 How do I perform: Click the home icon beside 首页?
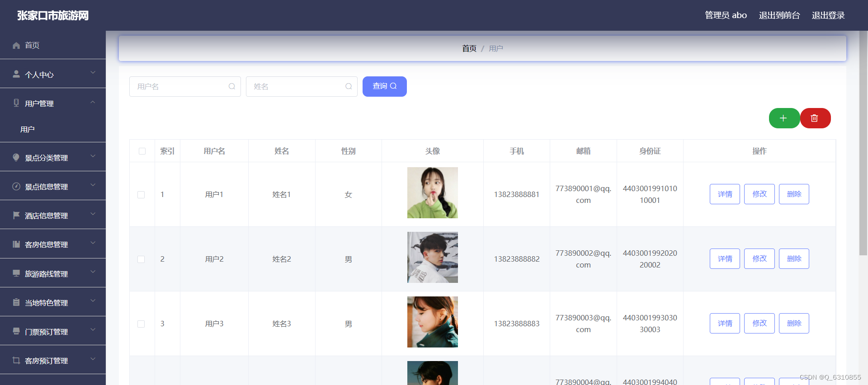(x=16, y=45)
